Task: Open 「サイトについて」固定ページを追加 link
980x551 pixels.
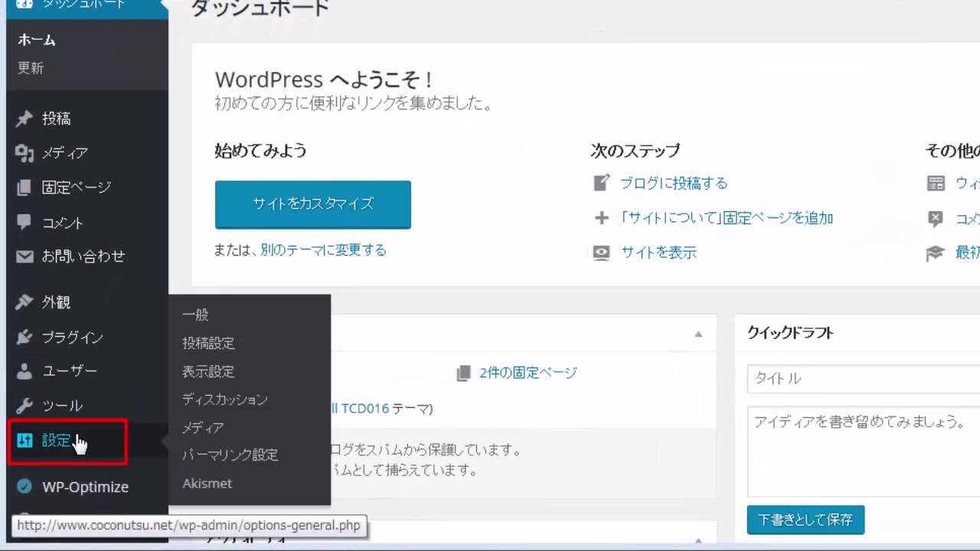Action: [x=727, y=218]
